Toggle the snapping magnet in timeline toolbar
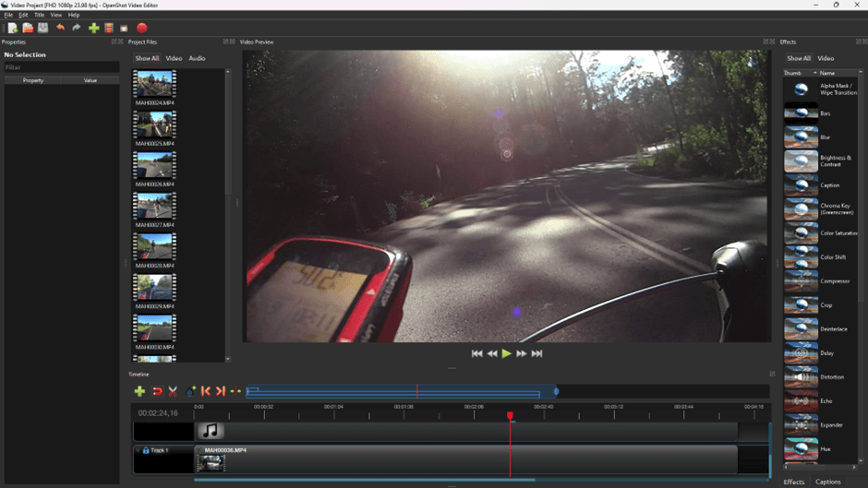This screenshot has height=488, width=868. [x=157, y=391]
